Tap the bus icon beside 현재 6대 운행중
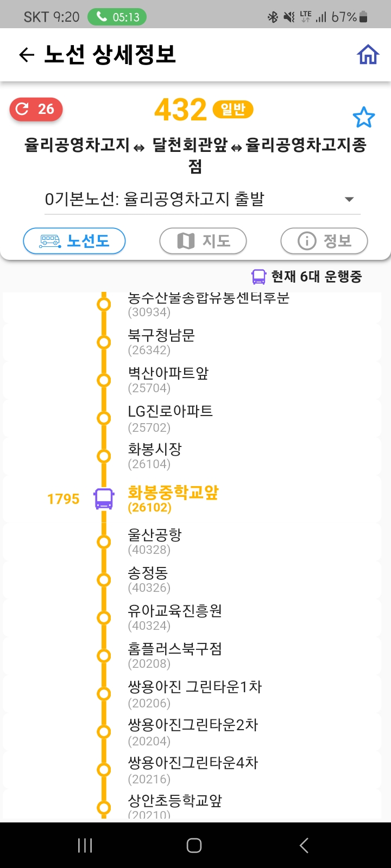Viewport: 391px width, 868px height. [x=258, y=277]
